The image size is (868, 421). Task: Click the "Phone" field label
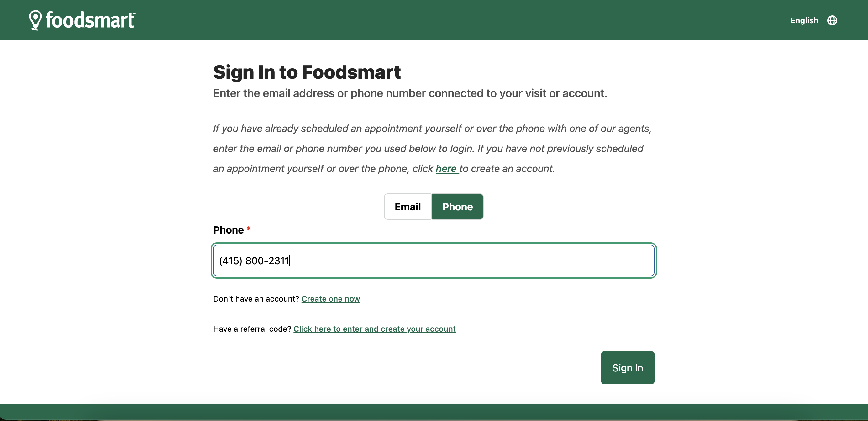coord(228,230)
